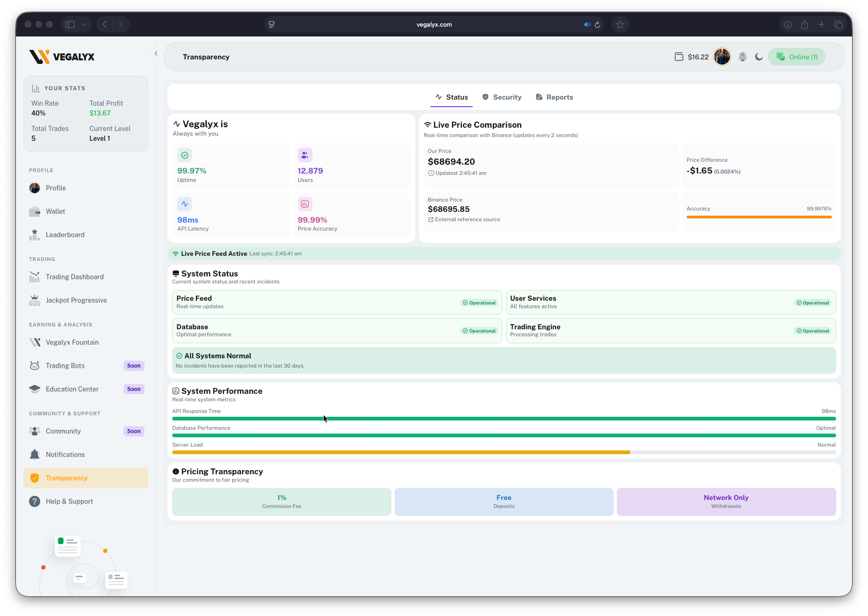Image resolution: width=868 pixels, height=616 pixels.
Task: Click the Binance Price $68695.85 value
Action: tap(448, 209)
